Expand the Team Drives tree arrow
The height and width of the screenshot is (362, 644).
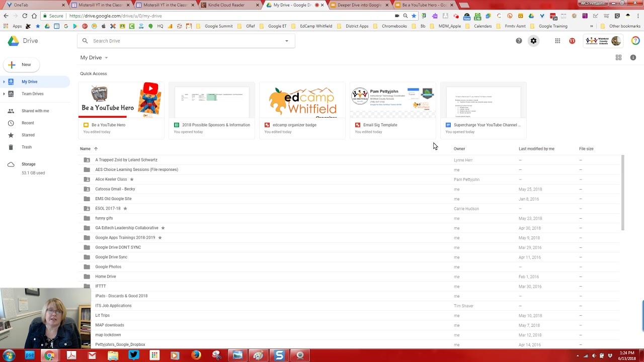click(4, 94)
